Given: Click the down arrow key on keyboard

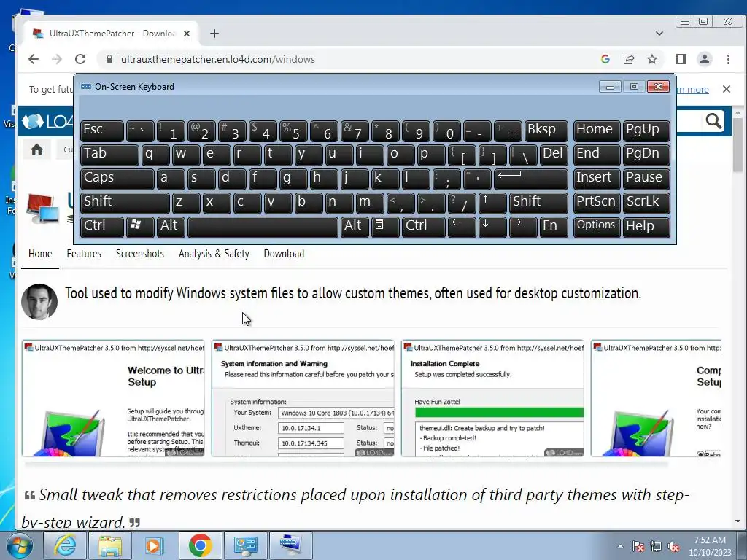Looking at the screenshot, I should (x=492, y=226).
